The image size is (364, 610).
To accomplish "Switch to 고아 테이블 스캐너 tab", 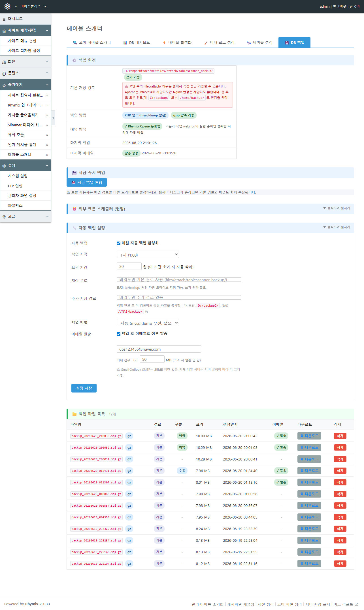I will [92, 42].
